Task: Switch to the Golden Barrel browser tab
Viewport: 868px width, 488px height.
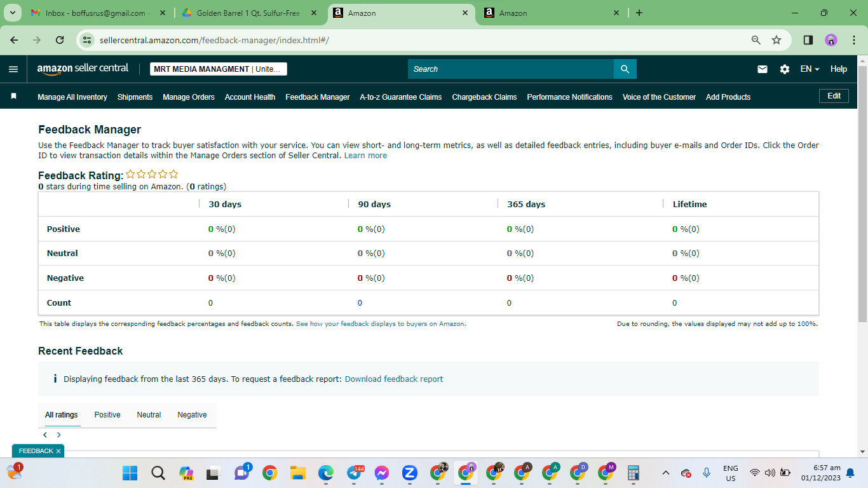Action: pyautogui.click(x=248, y=13)
